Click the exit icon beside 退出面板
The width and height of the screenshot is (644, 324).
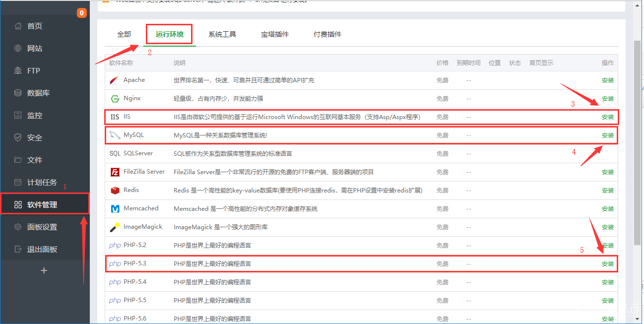tap(18, 249)
